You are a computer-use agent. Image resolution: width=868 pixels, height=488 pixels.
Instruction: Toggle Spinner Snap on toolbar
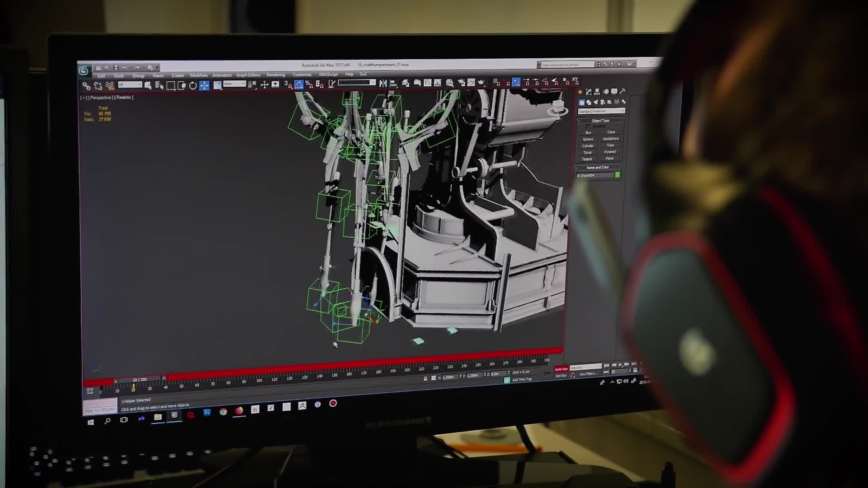[320, 84]
